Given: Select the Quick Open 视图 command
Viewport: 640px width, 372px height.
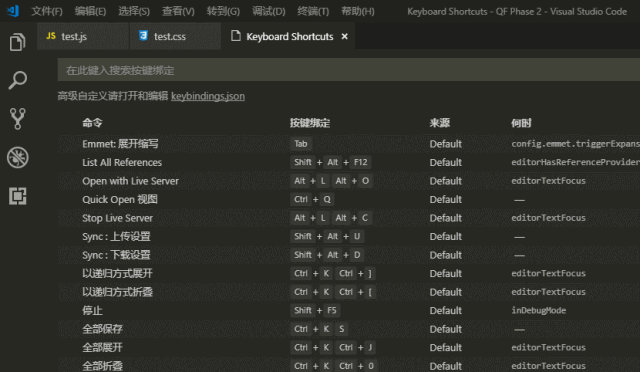Looking at the screenshot, I should click(x=349, y=199).
